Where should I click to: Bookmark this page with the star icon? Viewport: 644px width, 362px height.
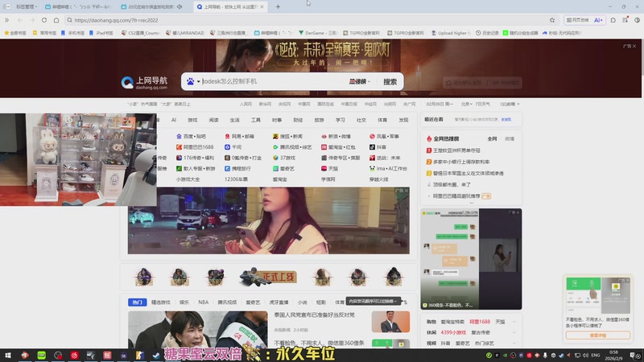(552, 19)
